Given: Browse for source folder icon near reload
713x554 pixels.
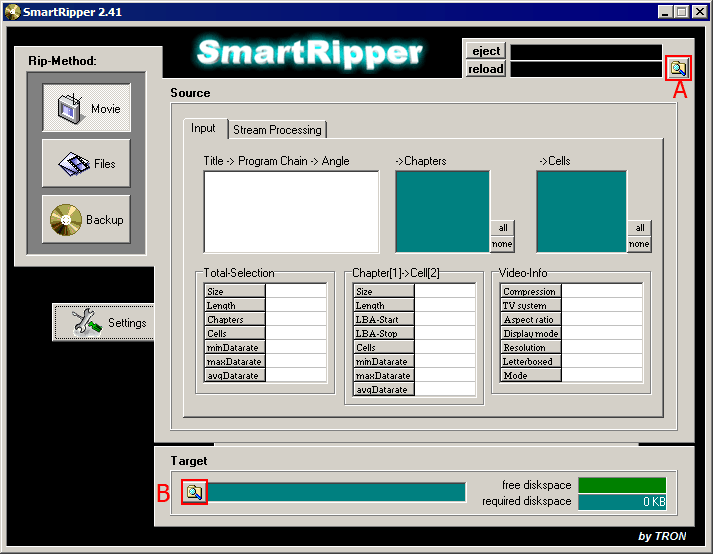Looking at the screenshot, I should (x=678, y=68).
